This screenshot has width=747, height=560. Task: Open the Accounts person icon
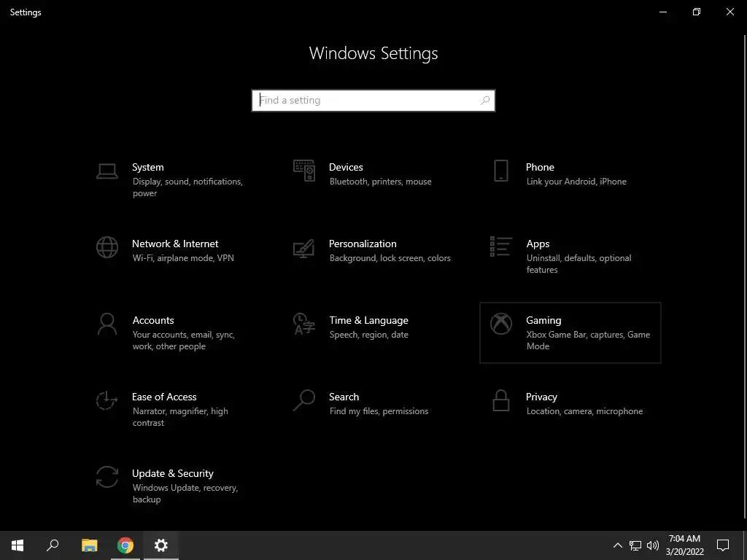point(107,324)
